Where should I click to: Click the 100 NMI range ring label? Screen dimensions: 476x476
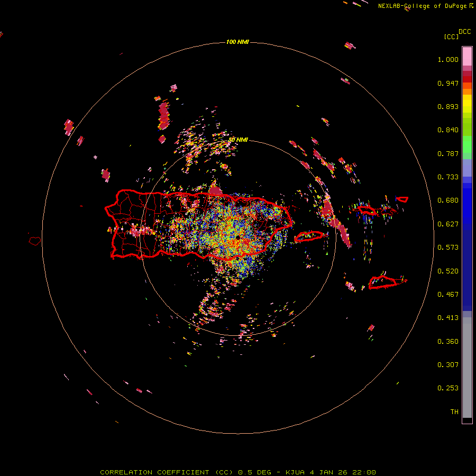point(237,42)
